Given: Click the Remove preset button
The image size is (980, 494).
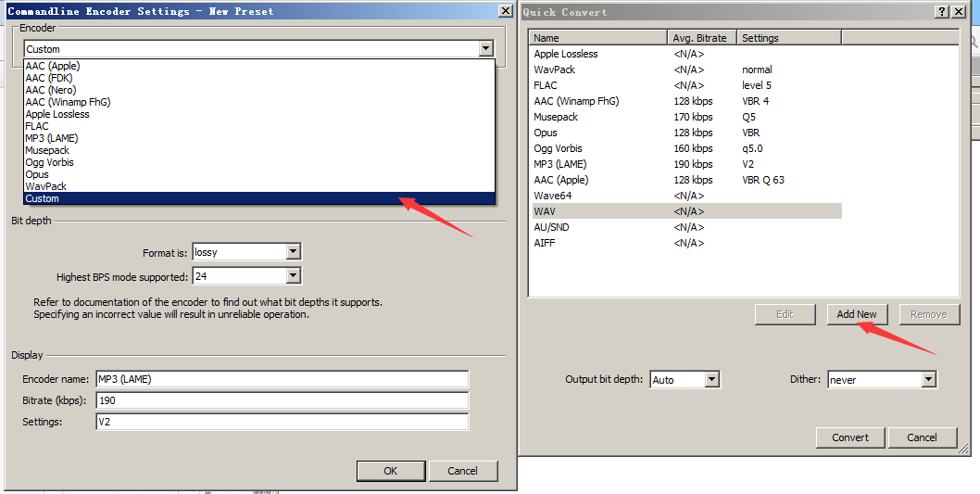Looking at the screenshot, I should click(929, 314).
